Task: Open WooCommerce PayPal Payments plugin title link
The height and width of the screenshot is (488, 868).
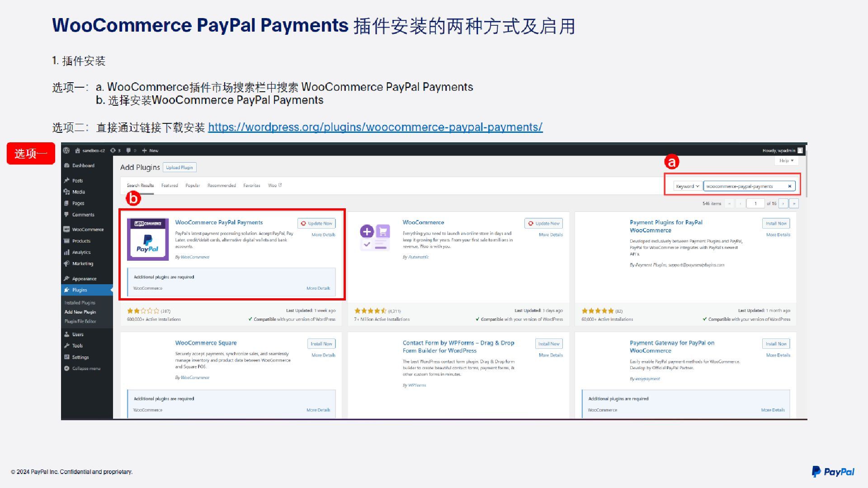Action: [219, 222]
